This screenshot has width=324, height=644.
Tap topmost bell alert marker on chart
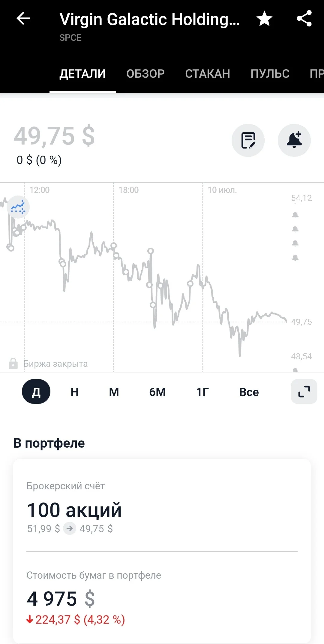click(x=295, y=215)
